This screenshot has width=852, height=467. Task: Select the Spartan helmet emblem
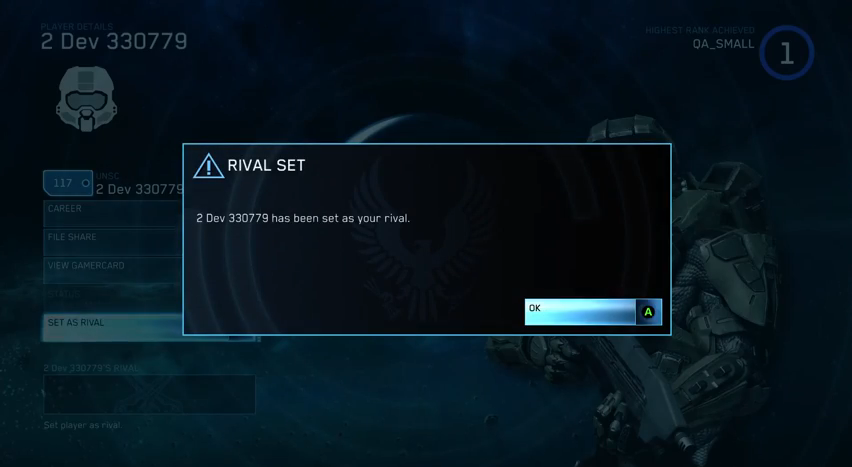[x=86, y=99]
